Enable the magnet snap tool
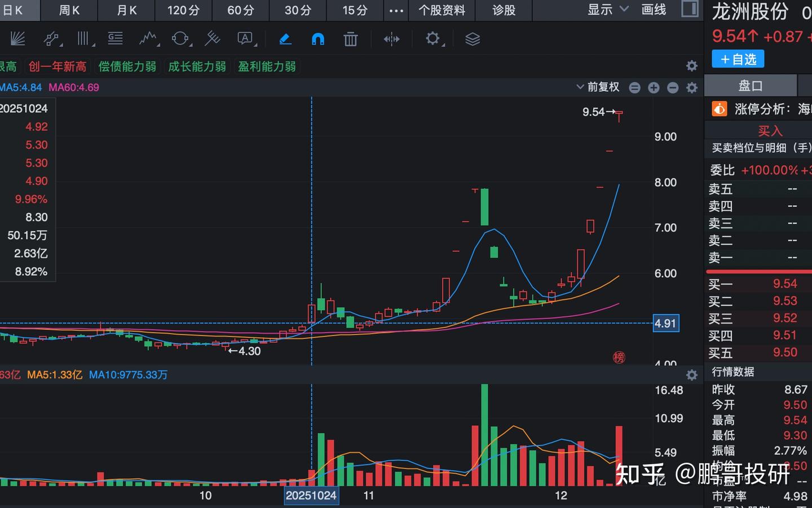 (317, 38)
